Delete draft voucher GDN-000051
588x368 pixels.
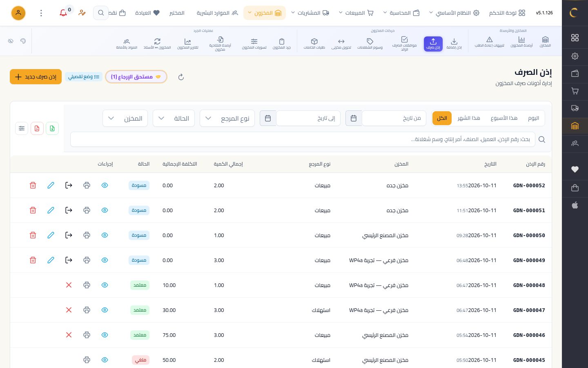[33, 210]
